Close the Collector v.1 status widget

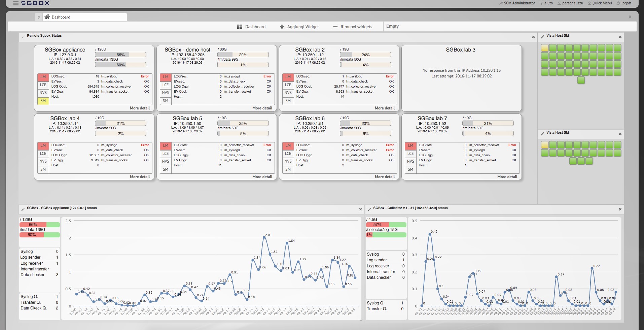pos(620,209)
